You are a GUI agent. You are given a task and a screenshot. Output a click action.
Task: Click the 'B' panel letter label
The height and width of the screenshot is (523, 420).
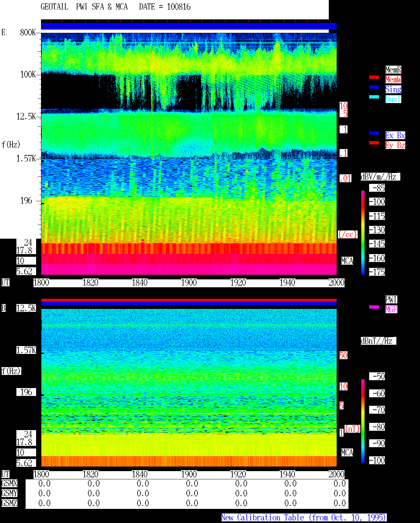3,308
